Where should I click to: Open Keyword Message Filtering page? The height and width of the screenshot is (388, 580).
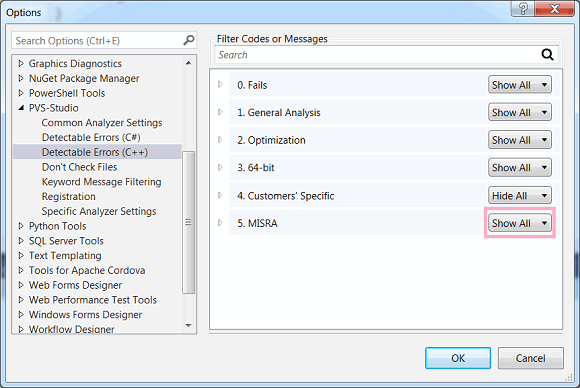coord(101,182)
